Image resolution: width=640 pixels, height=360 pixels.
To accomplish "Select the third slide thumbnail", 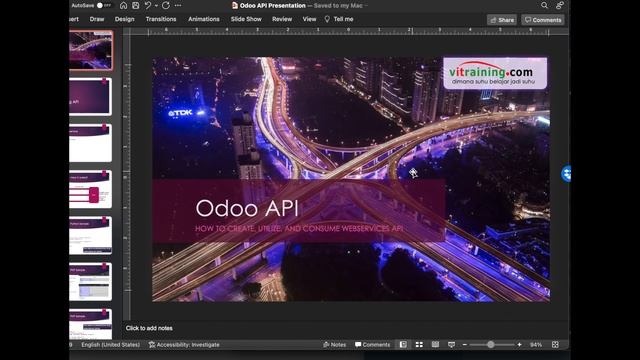I will point(90,143).
